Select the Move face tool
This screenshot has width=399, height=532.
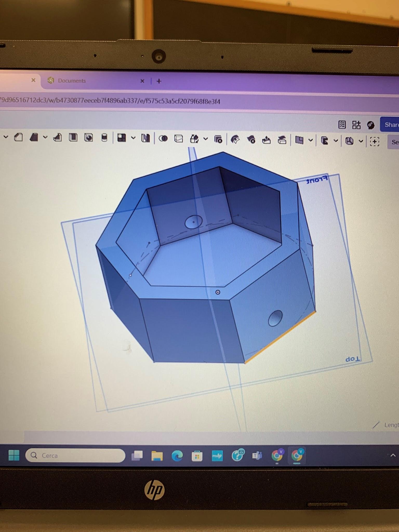(x=266, y=140)
